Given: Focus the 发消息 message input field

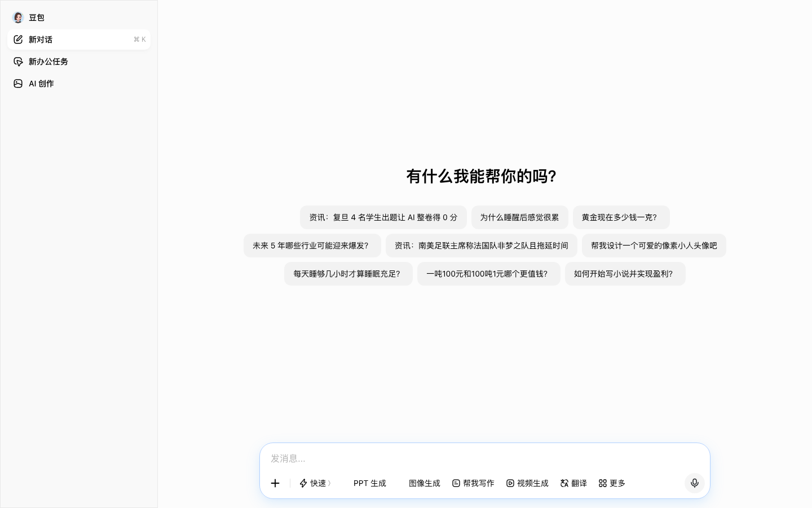Looking at the screenshot, I should 485,458.
